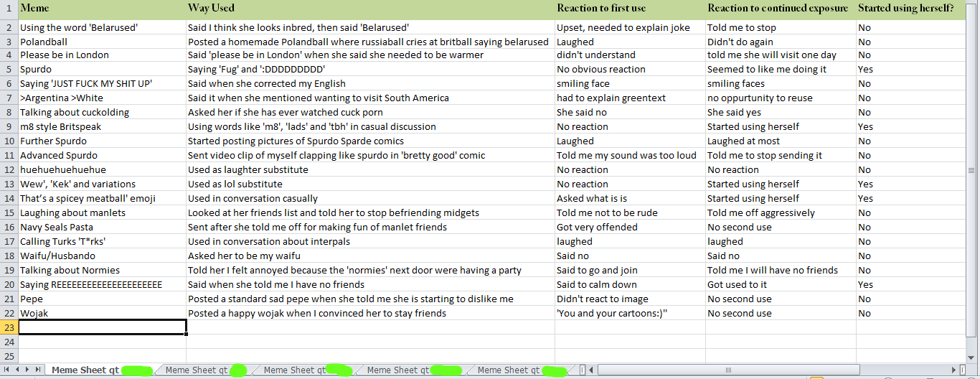980x379 pixels.
Task: Click the horizontal scrollbar right arrow
Action: tap(953, 370)
